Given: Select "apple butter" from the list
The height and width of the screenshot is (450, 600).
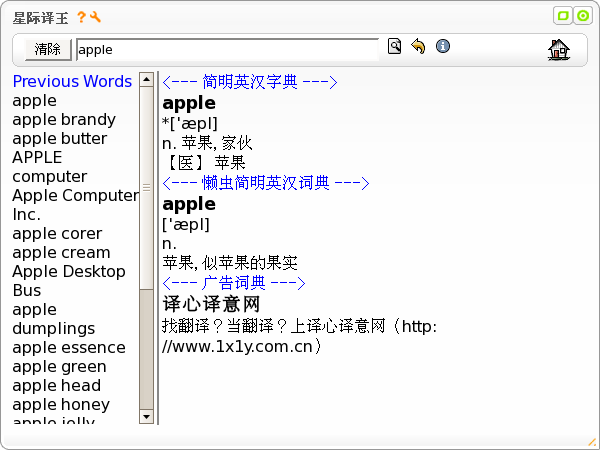Looking at the screenshot, I should (x=60, y=139).
